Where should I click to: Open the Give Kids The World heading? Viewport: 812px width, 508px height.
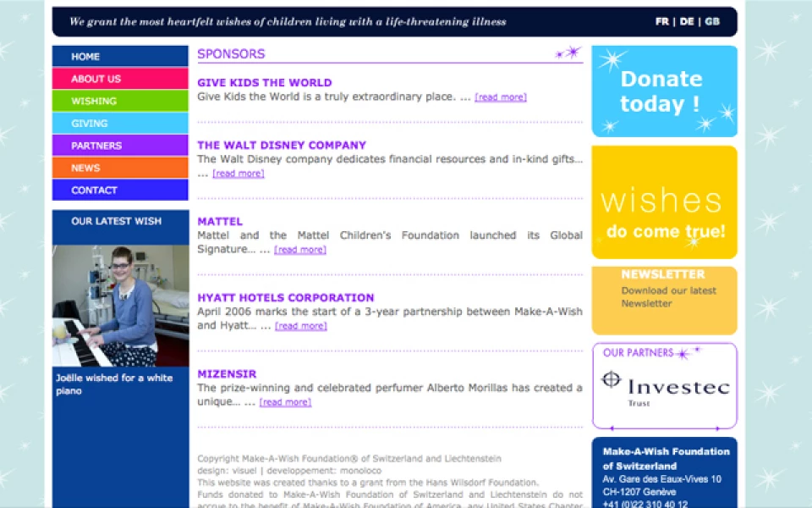(265, 82)
